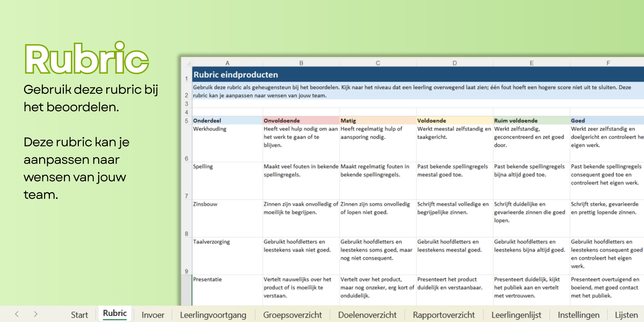
Task: Select column E header
Action: [x=531, y=63]
